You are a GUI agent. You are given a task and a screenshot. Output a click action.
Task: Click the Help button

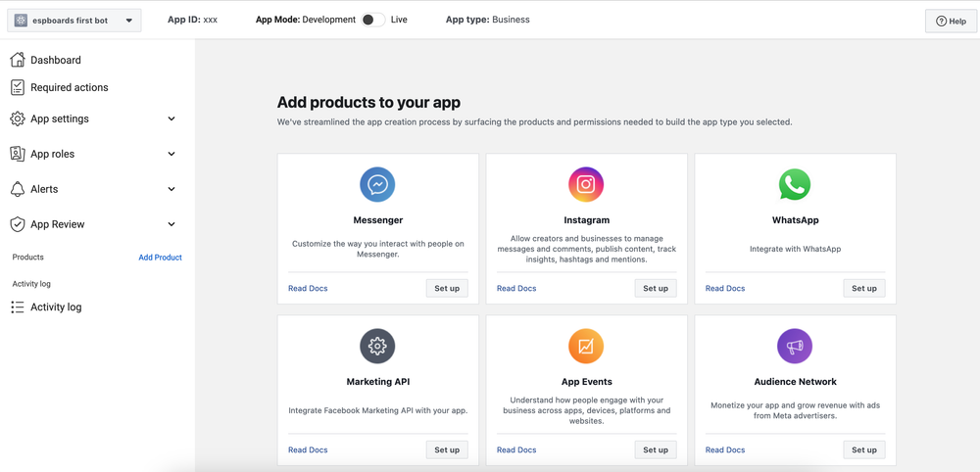tap(951, 21)
